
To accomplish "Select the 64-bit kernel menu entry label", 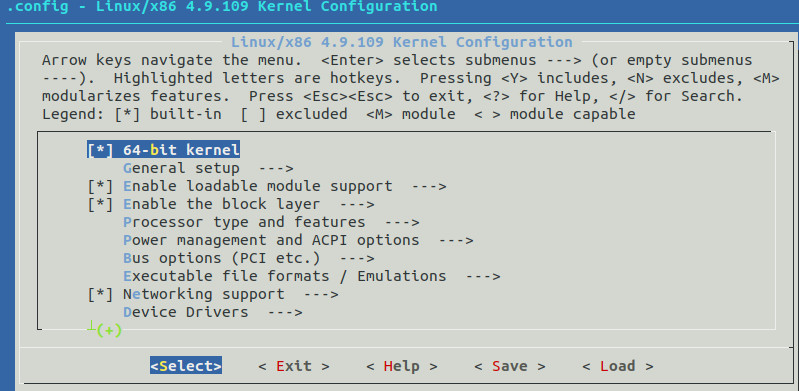I will pyautogui.click(x=181, y=150).
